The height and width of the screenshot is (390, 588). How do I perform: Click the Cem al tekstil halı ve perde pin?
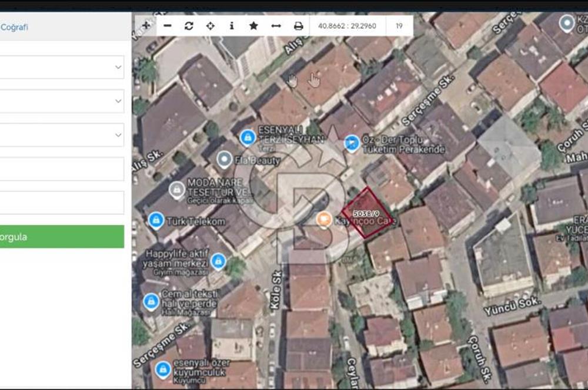tap(151, 301)
